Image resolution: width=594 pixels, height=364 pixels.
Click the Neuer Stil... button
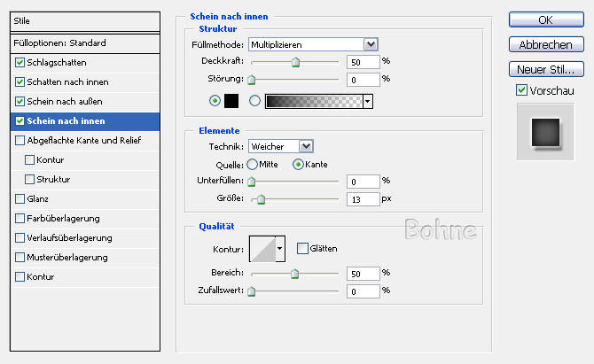[545, 69]
